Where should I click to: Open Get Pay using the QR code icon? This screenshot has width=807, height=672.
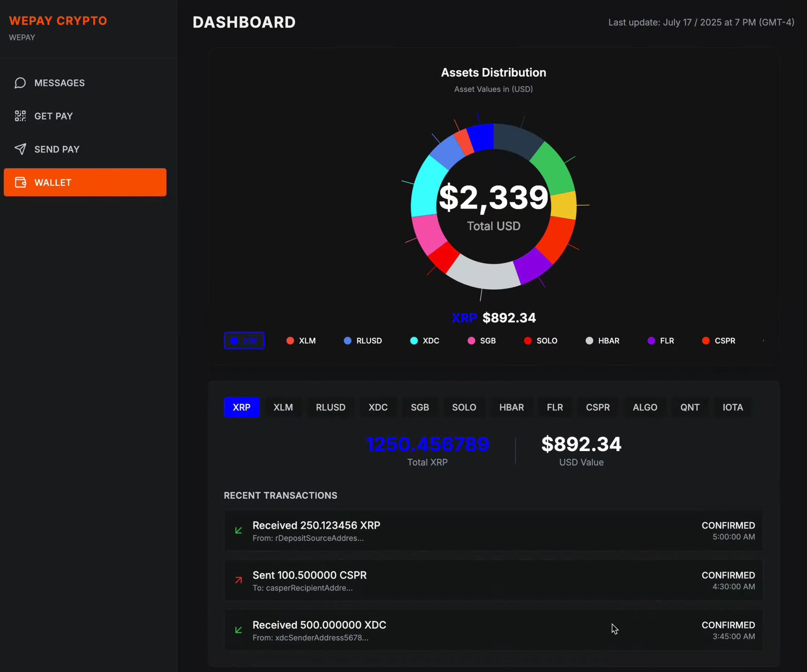point(20,116)
